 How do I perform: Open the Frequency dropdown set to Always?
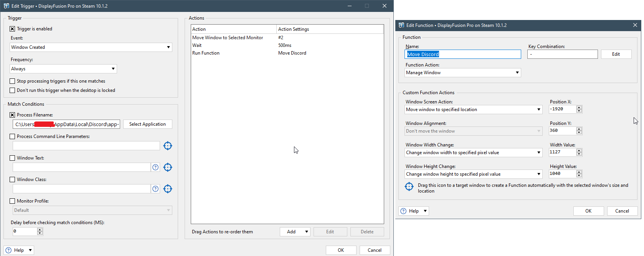click(63, 69)
